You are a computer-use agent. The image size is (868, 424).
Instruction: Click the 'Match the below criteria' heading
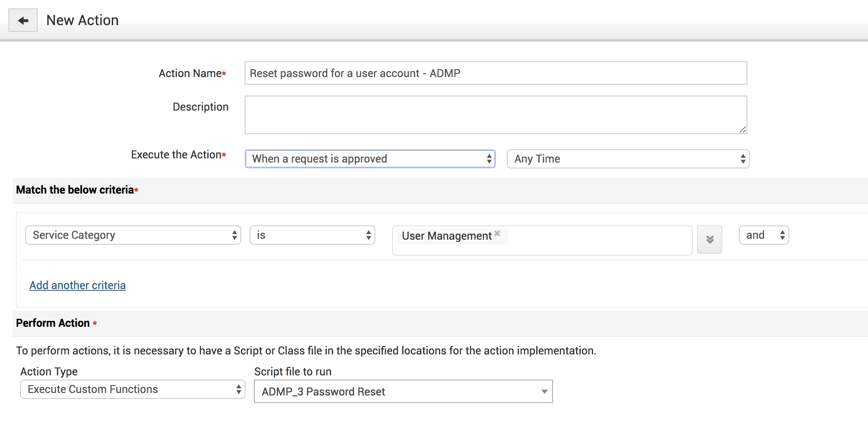point(75,190)
